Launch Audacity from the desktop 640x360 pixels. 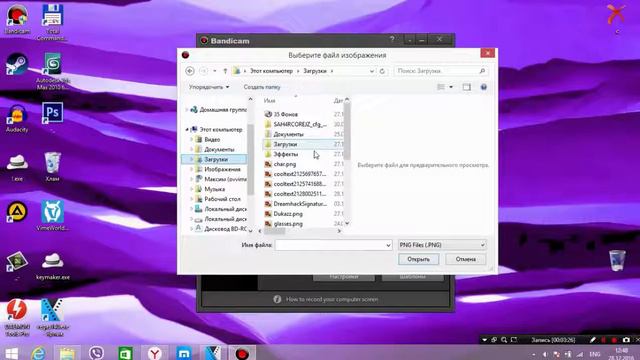point(17,118)
